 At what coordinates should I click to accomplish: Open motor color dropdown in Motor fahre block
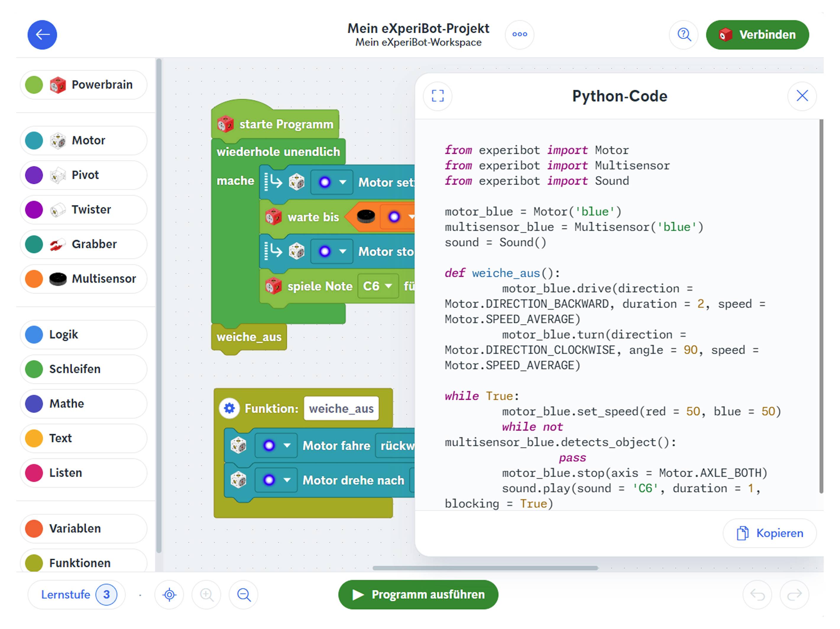pyautogui.click(x=276, y=445)
